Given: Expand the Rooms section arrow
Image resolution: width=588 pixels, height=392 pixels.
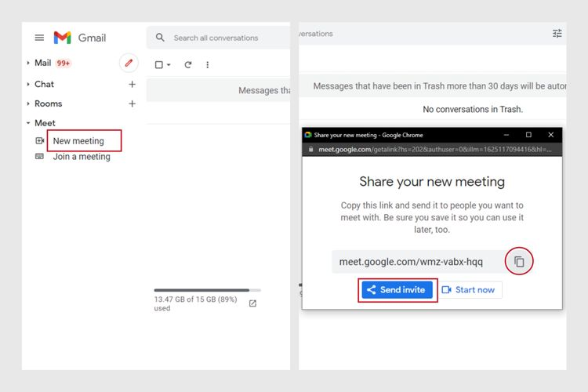Looking at the screenshot, I should [28, 103].
